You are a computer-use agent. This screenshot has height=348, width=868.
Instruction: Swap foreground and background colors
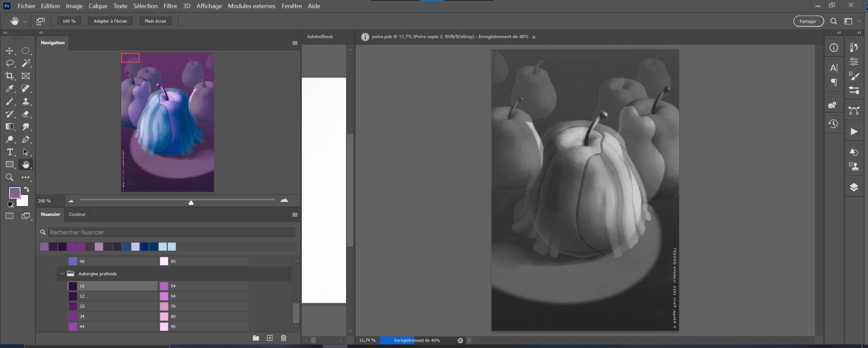click(x=27, y=189)
